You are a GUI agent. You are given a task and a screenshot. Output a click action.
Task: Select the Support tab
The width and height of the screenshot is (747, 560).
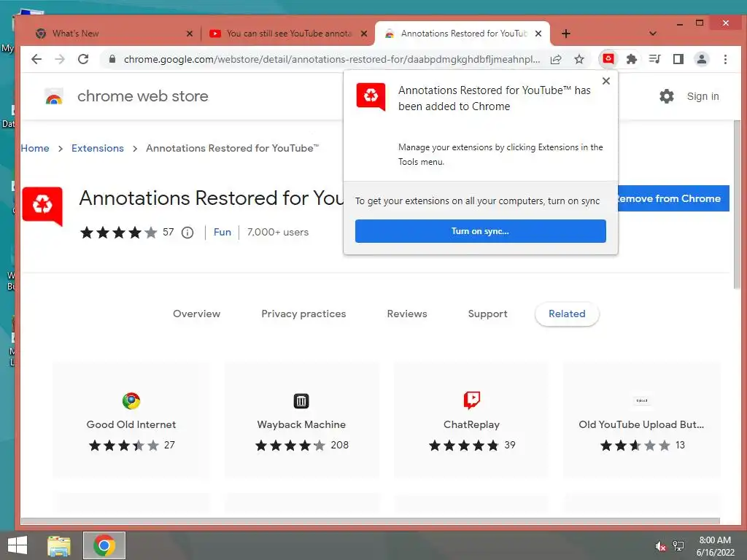point(487,314)
